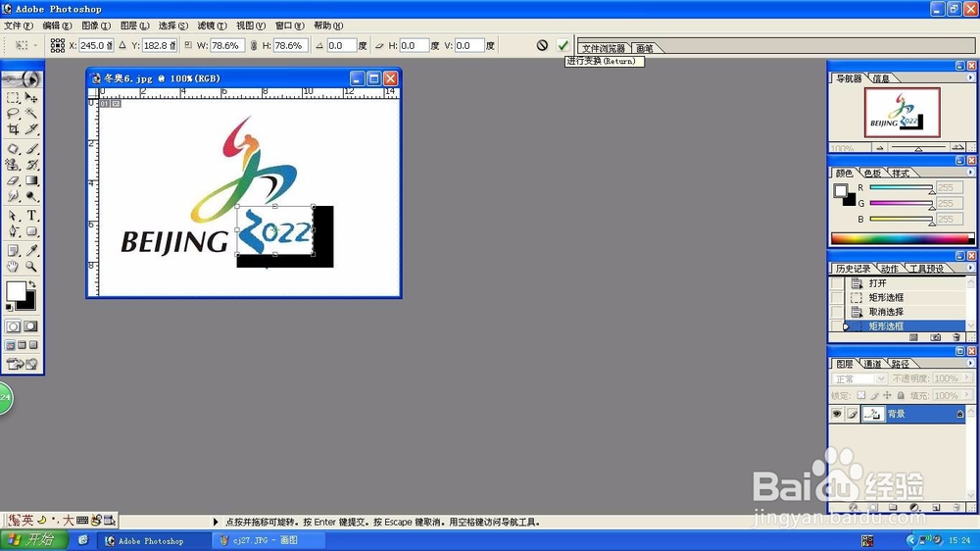Select the Slice tool
980x551 pixels.
pyautogui.click(x=31, y=129)
